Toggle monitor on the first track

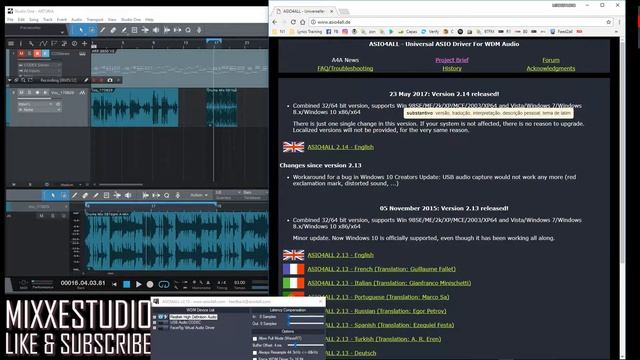(x=45, y=53)
